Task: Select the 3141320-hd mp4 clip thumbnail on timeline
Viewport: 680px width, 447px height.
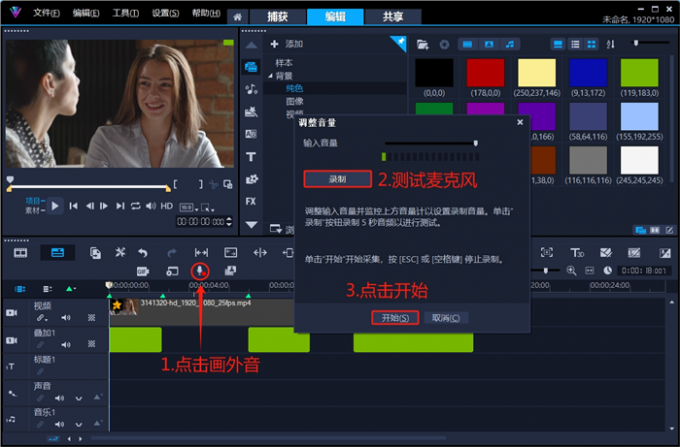Action: pyautogui.click(x=124, y=307)
